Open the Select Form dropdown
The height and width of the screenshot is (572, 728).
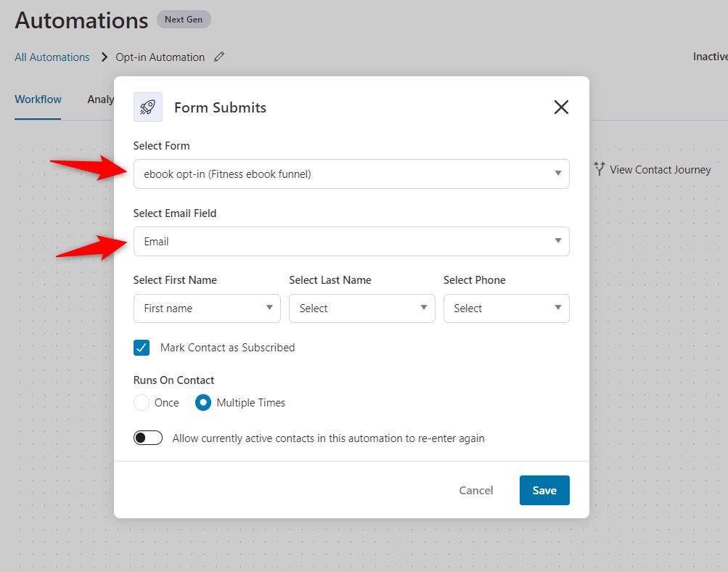351,173
